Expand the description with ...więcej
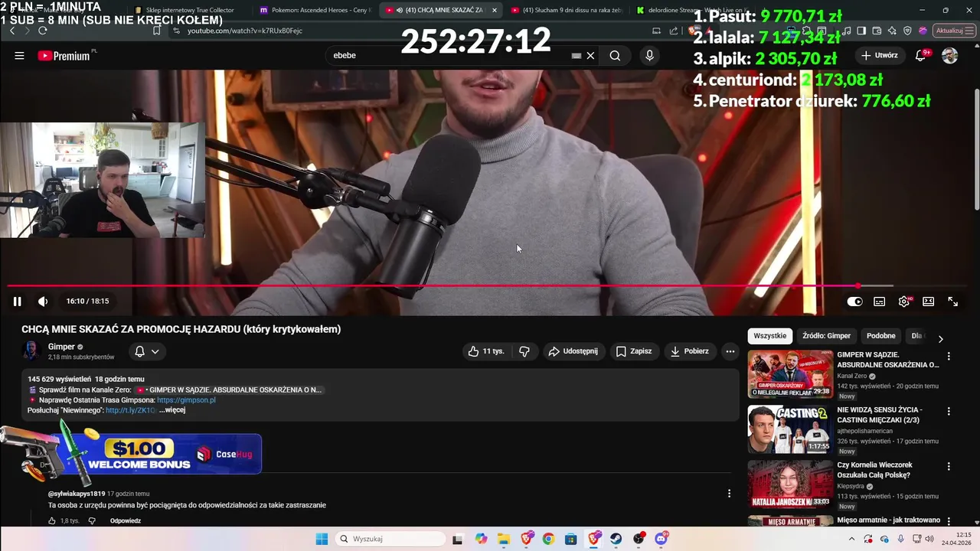The width and height of the screenshot is (980, 551). [x=172, y=410]
